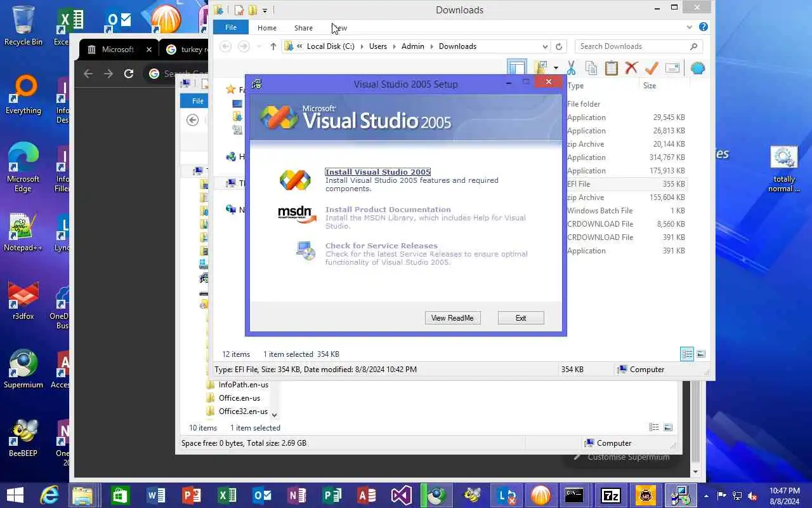Click Admin in the address breadcrumb

coord(413,46)
